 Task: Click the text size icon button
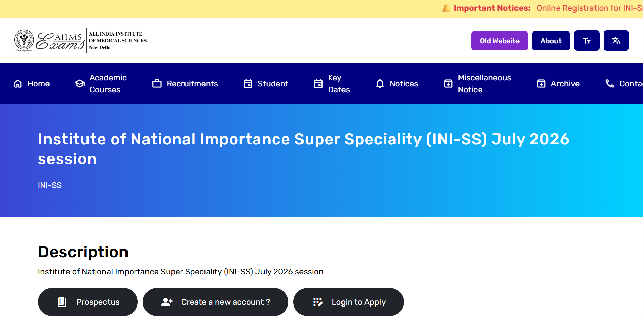586,41
